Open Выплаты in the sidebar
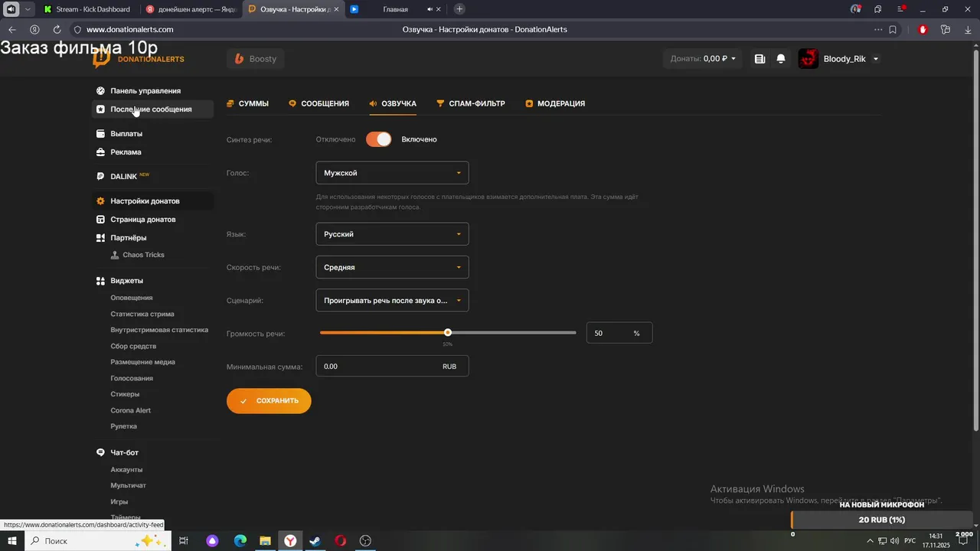 point(126,134)
